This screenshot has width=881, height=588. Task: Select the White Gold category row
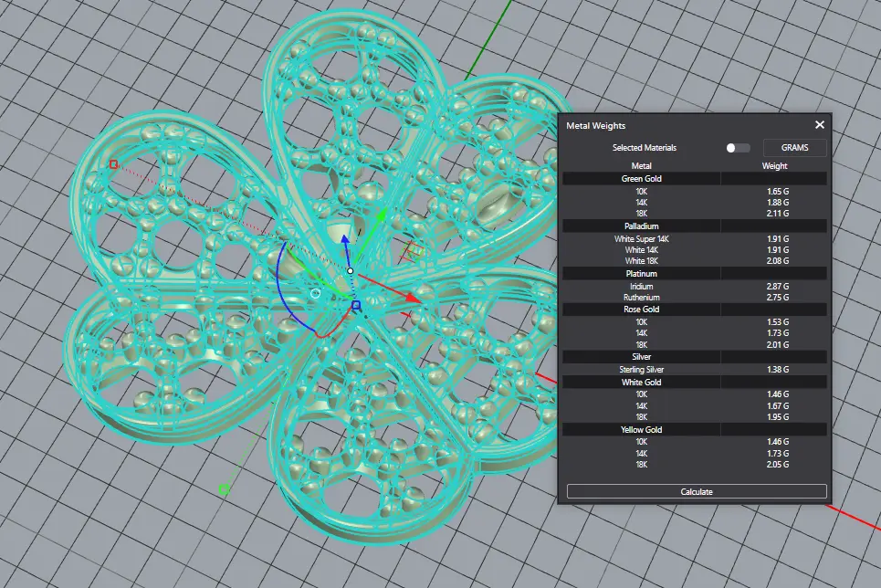(x=695, y=383)
